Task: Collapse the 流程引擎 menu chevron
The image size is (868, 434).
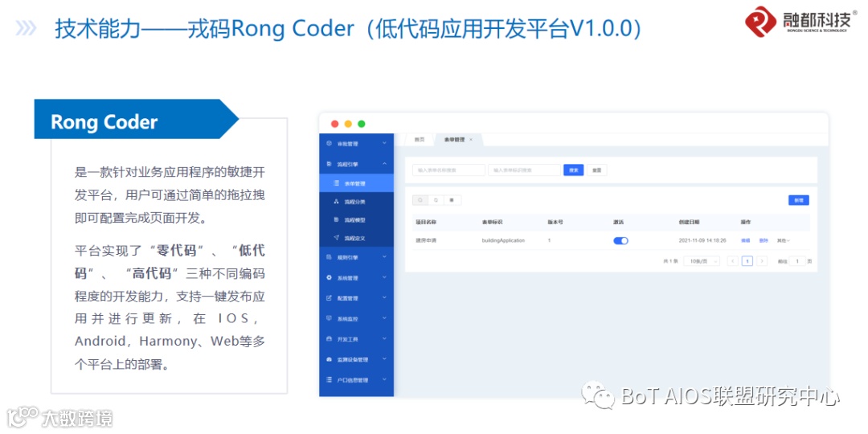Action: [385, 164]
